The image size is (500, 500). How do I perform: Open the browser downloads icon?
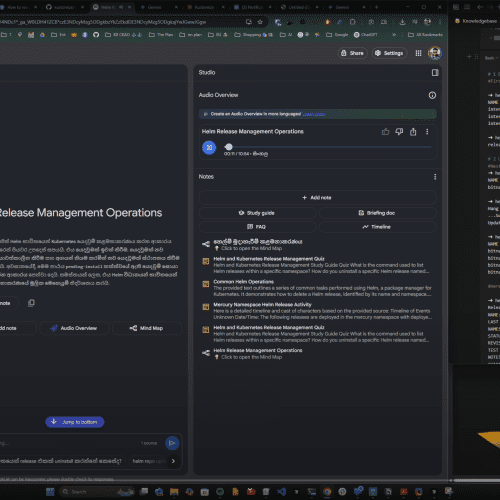click(402, 22)
